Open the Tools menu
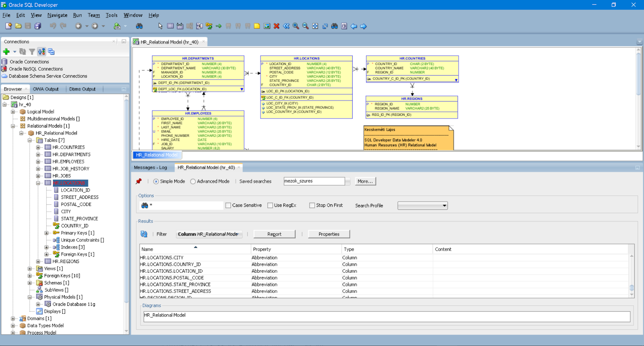Image resolution: width=644 pixels, height=346 pixels. pyautogui.click(x=111, y=15)
